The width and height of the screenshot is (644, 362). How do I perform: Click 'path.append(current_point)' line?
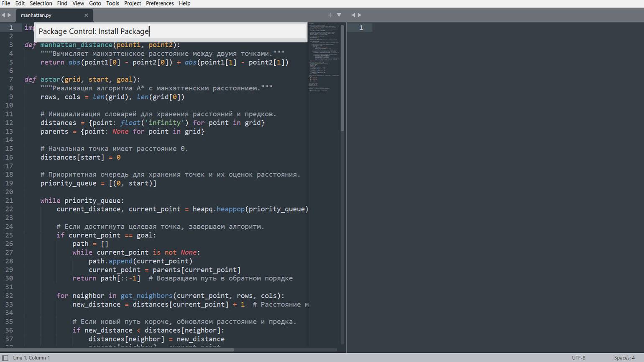[141, 261]
